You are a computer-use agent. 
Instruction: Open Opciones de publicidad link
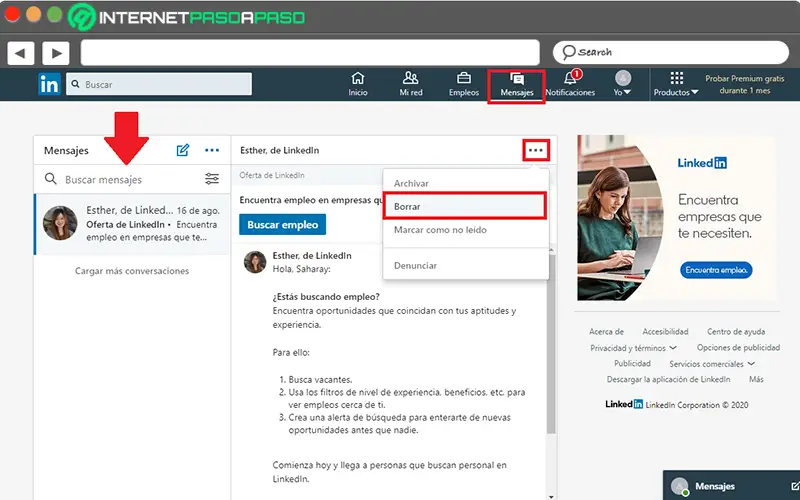[738, 347]
